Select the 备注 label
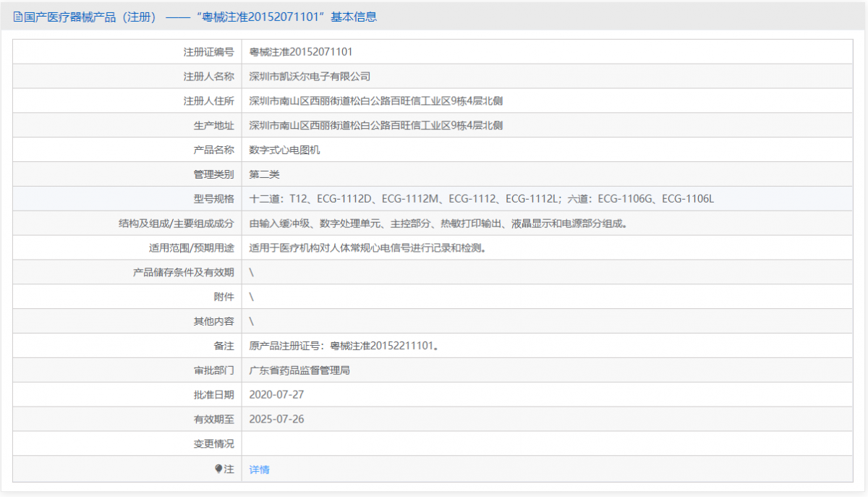 click(224, 346)
